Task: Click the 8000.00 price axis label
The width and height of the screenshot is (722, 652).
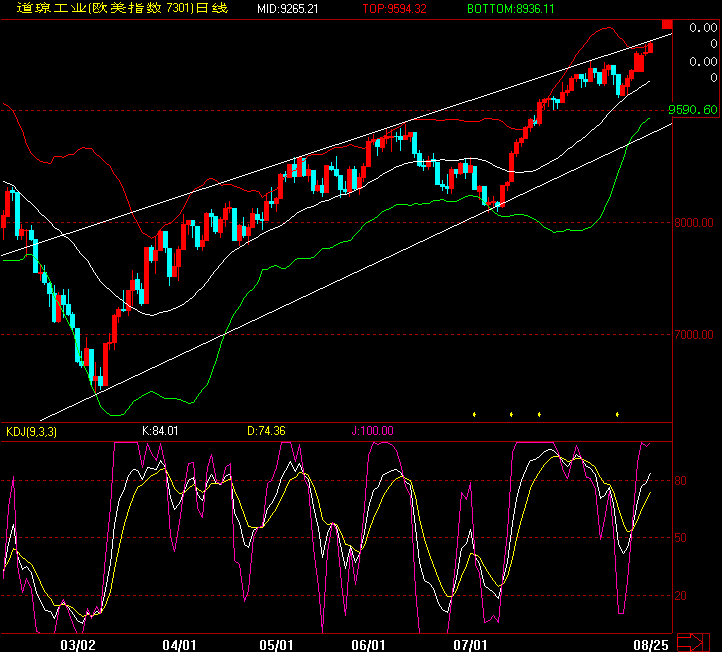Action: point(694,223)
